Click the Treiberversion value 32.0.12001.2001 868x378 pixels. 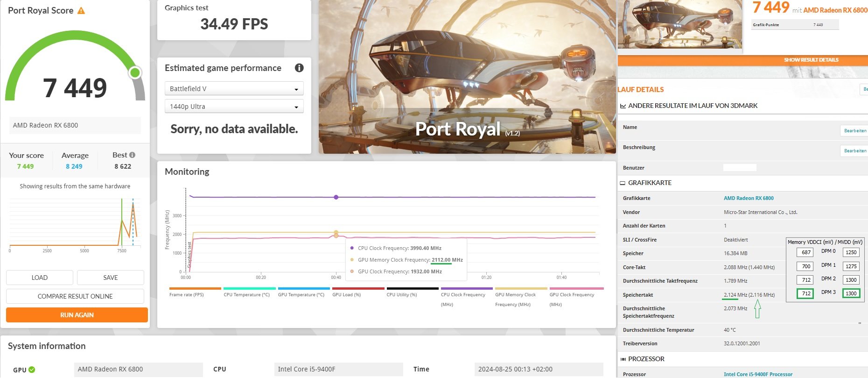point(742,343)
